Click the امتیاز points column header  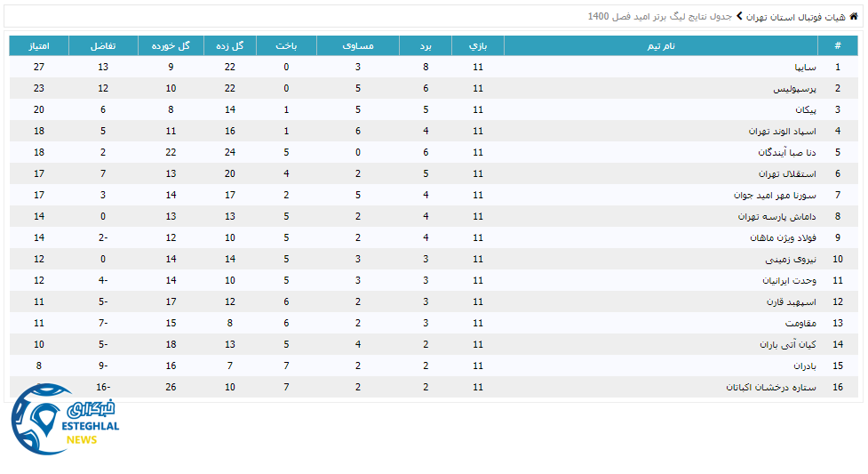tap(39, 45)
